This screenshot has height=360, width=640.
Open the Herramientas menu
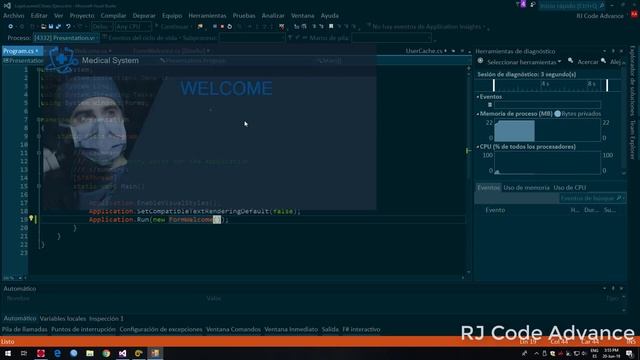tap(207, 16)
